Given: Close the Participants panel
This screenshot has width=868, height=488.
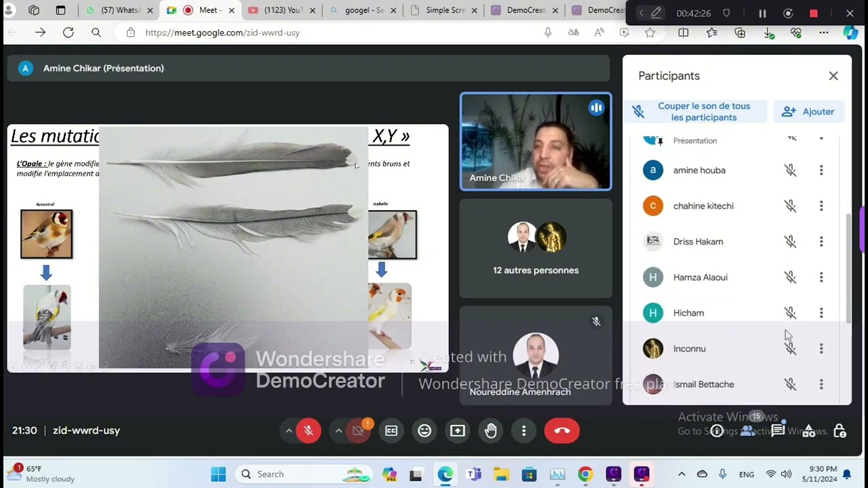Looking at the screenshot, I should pos(833,76).
